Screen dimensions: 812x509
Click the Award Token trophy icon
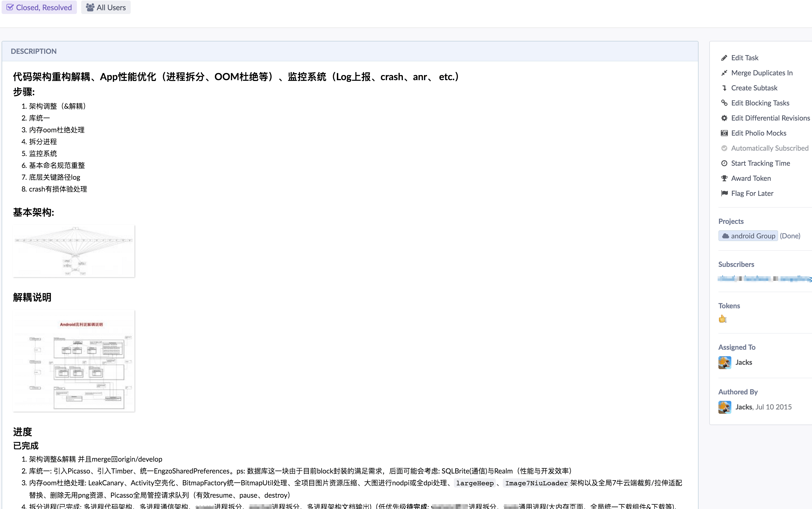pyautogui.click(x=724, y=178)
